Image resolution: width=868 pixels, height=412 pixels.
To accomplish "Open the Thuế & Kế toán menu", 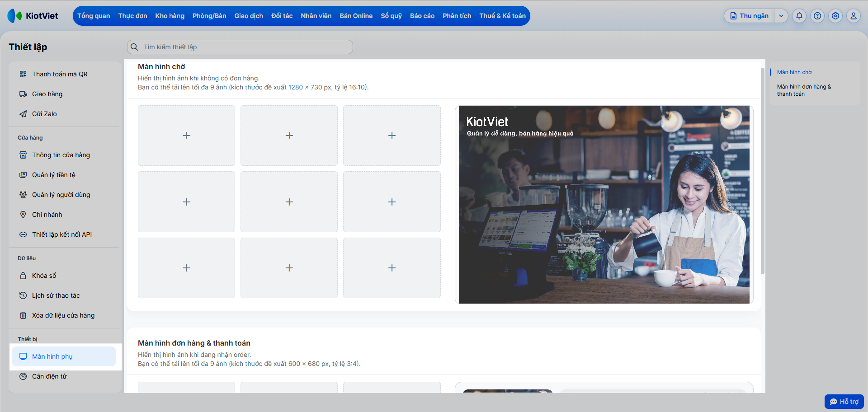I will [503, 16].
